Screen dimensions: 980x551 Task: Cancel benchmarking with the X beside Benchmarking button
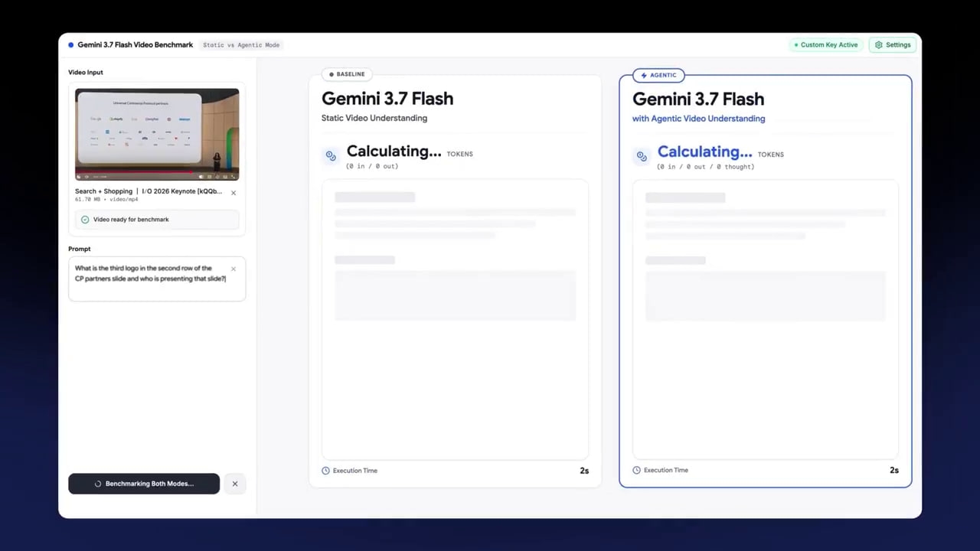tap(235, 484)
